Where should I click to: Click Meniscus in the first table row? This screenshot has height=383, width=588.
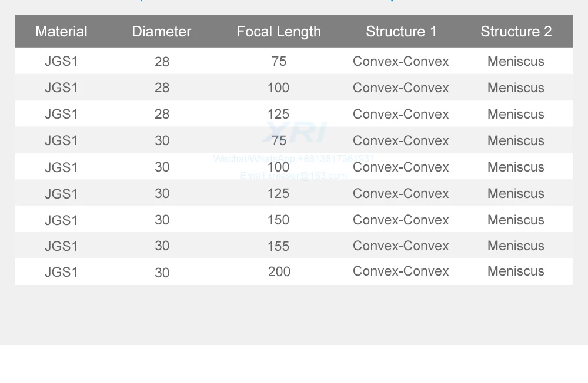516,61
